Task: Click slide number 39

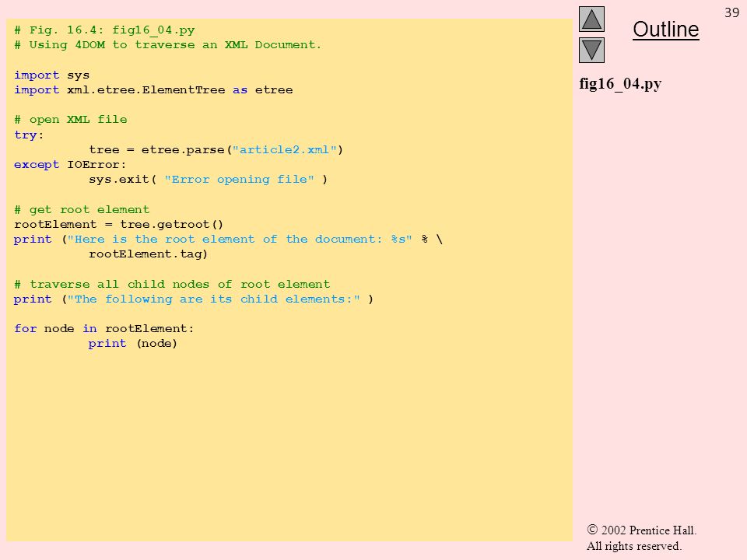Action: click(731, 12)
